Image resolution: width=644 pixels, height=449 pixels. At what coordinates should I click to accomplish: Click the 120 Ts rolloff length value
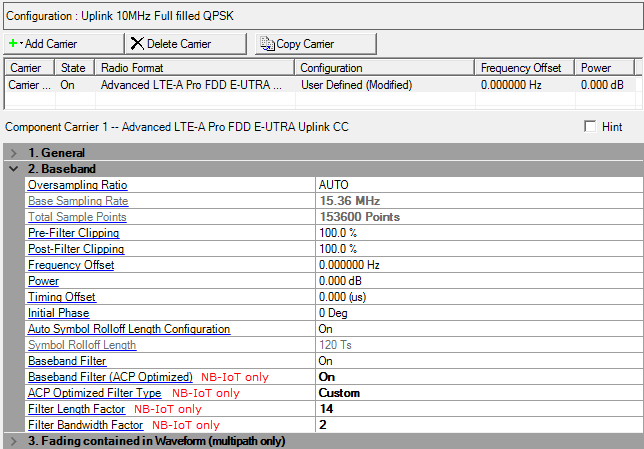point(335,345)
